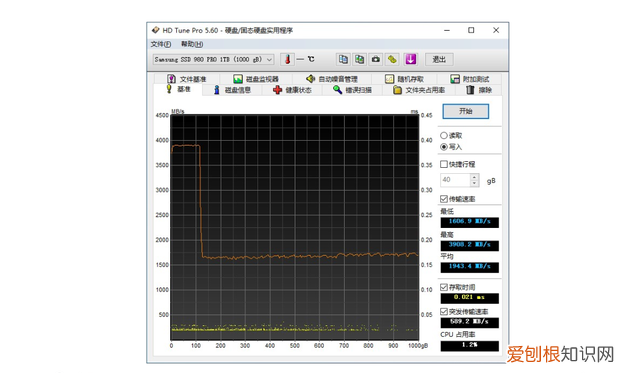
Task: Click the CPU usage value 1.2%
Action: click(x=469, y=346)
